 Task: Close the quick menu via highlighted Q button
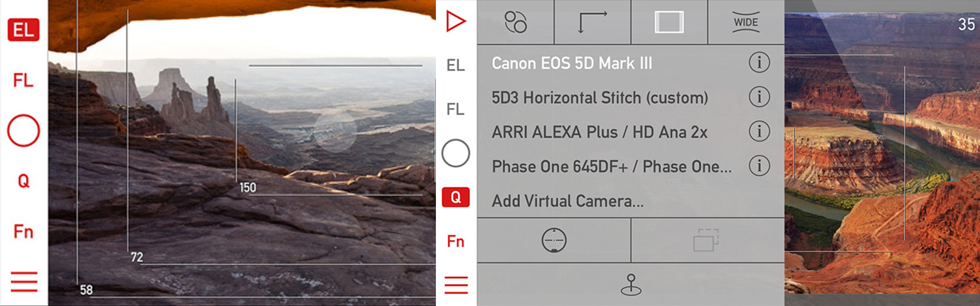[456, 197]
